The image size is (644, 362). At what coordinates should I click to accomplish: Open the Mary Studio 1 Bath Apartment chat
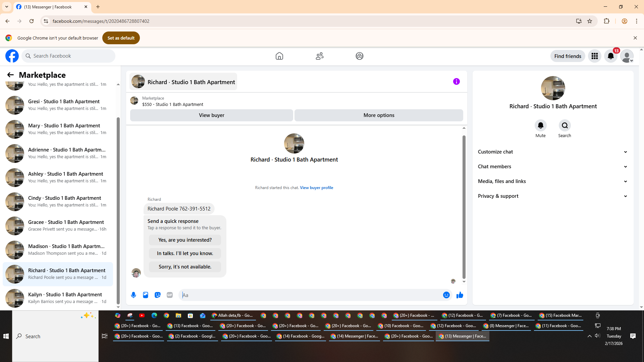click(64, 129)
